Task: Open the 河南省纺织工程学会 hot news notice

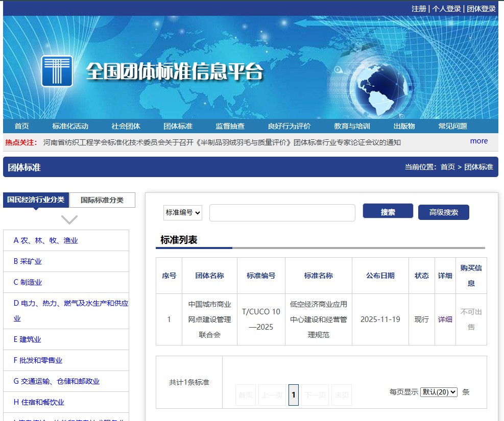Action: click(222, 142)
